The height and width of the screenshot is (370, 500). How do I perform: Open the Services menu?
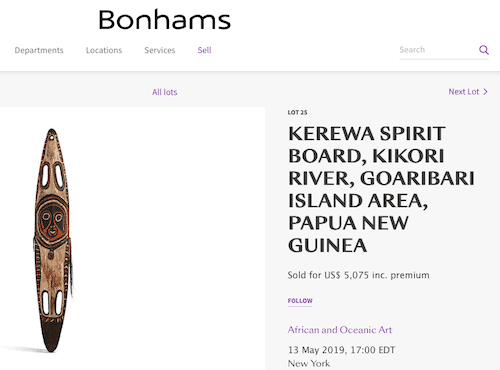pyautogui.click(x=160, y=50)
